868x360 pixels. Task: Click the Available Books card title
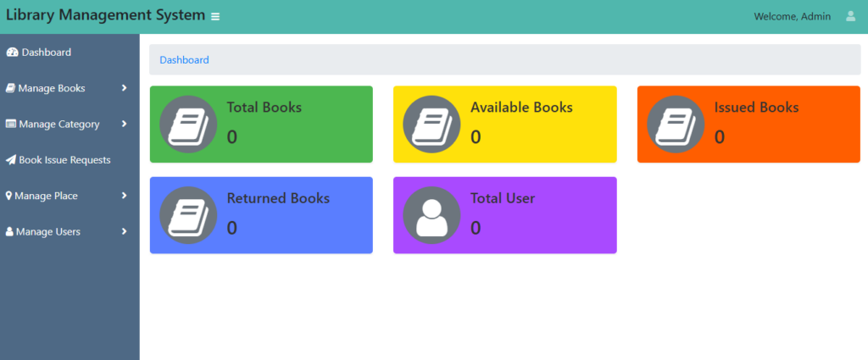point(521,108)
